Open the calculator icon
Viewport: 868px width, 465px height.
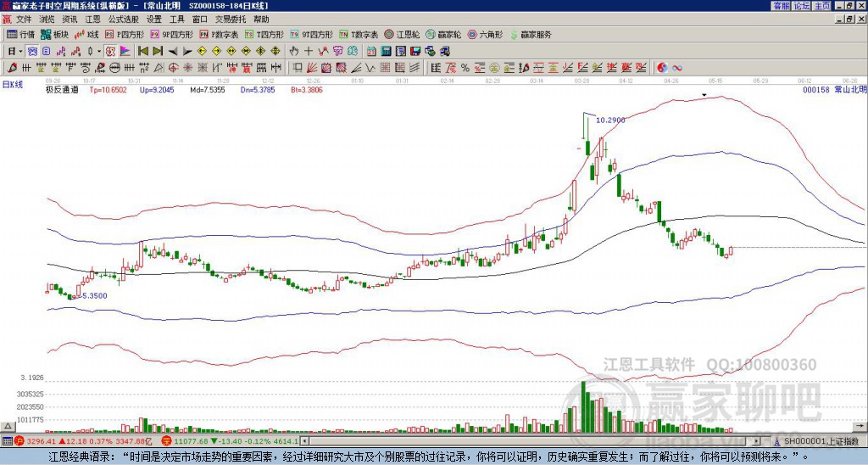pos(387,51)
